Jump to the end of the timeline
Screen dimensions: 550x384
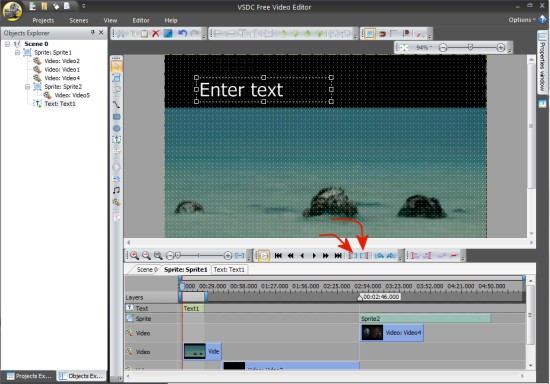[x=338, y=256]
